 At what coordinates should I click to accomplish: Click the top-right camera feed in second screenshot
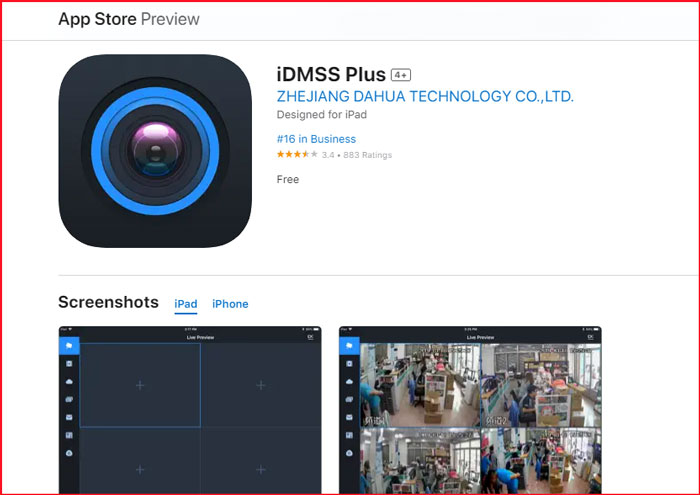coord(541,385)
